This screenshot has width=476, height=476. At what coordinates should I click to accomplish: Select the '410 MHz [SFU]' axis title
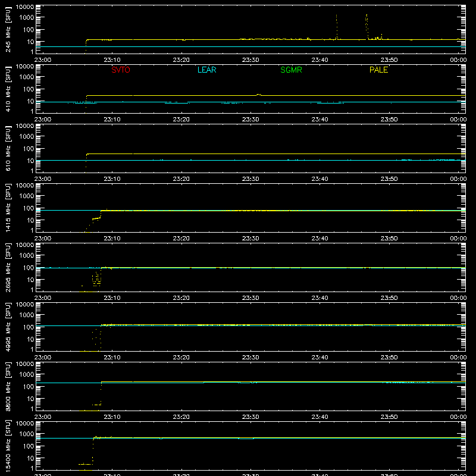point(8,89)
